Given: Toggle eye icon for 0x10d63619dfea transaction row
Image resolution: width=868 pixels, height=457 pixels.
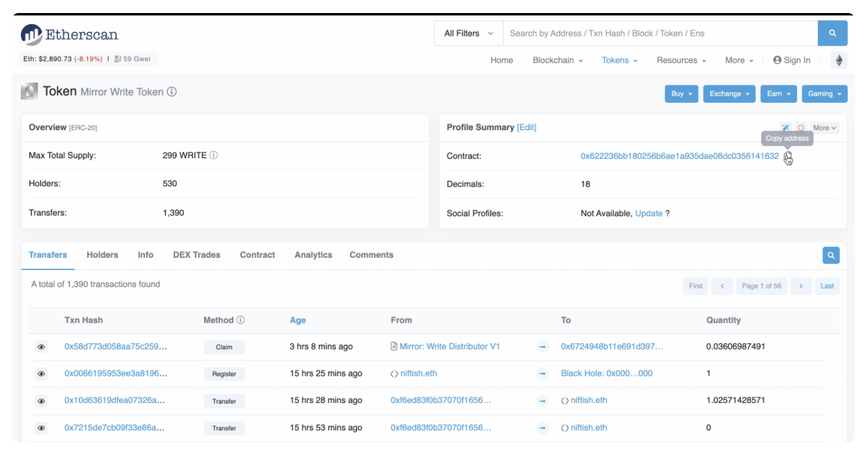Looking at the screenshot, I should pos(41,401).
